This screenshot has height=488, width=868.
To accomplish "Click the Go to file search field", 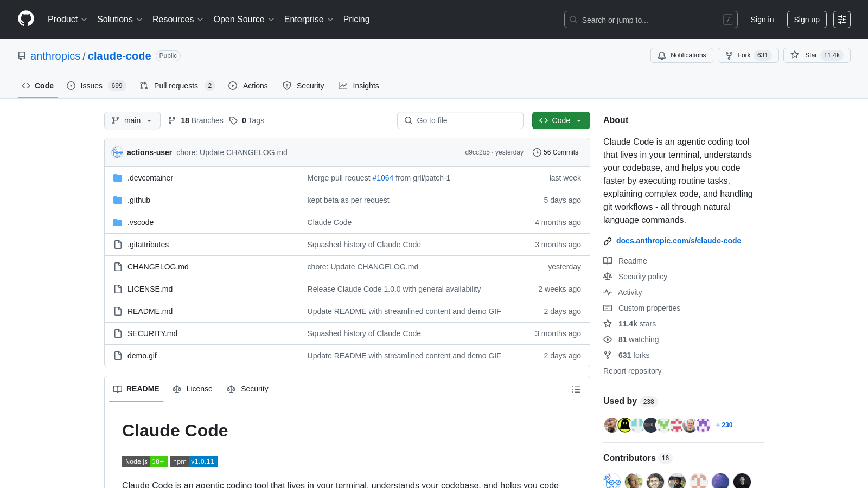I will (459, 120).
